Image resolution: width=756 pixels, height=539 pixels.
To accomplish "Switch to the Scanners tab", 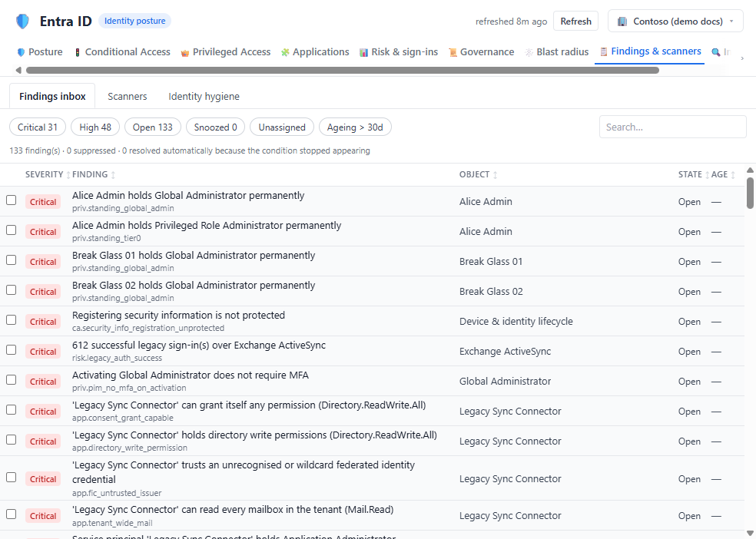I will pyautogui.click(x=128, y=96).
